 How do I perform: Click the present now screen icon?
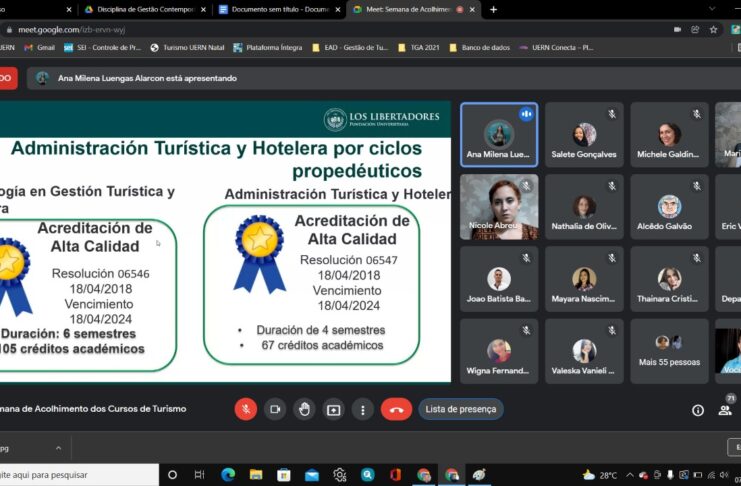(334, 409)
